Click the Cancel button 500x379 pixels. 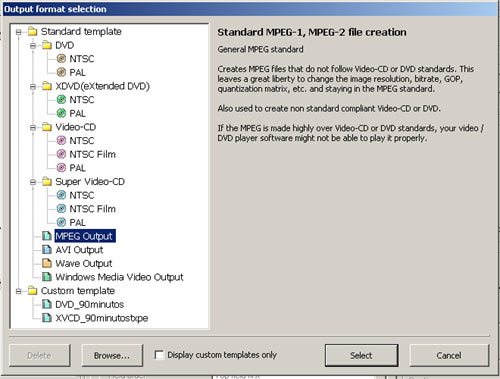pyautogui.click(x=449, y=356)
